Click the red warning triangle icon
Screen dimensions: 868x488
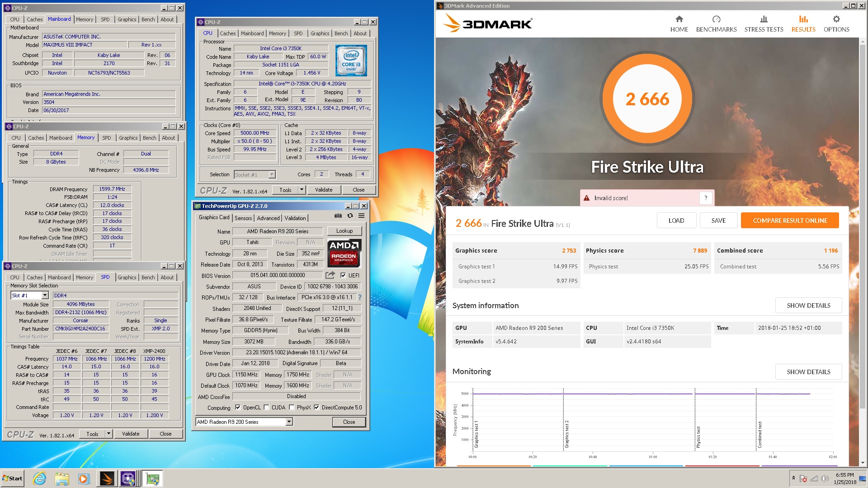586,198
